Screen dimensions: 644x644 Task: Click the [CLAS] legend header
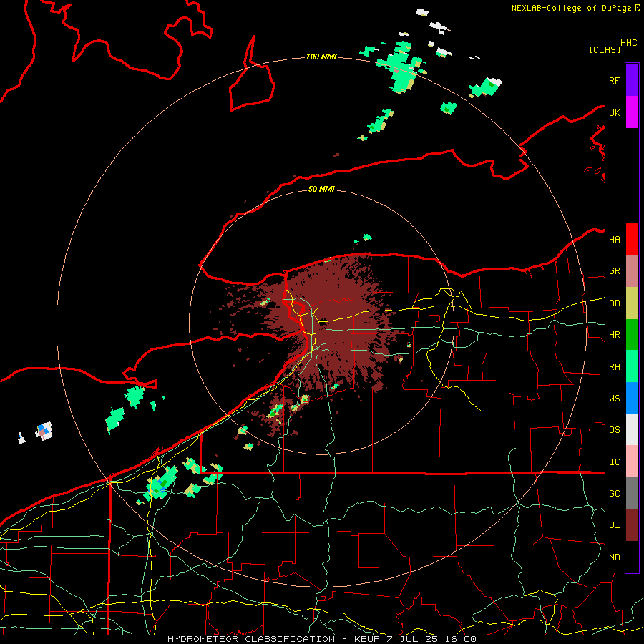pyautogui.click(x=605, y=49)
